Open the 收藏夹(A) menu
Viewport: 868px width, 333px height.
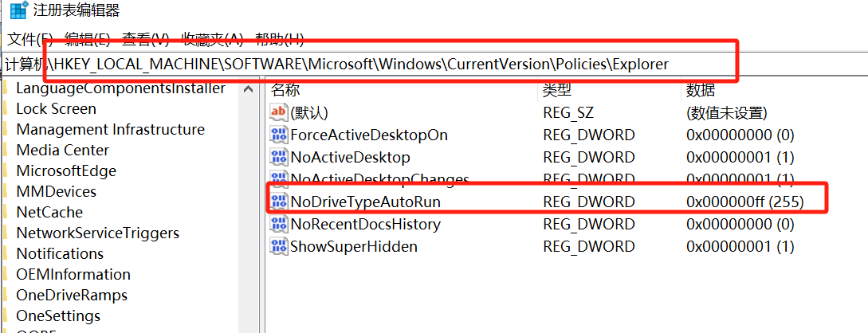pos(213,39)
